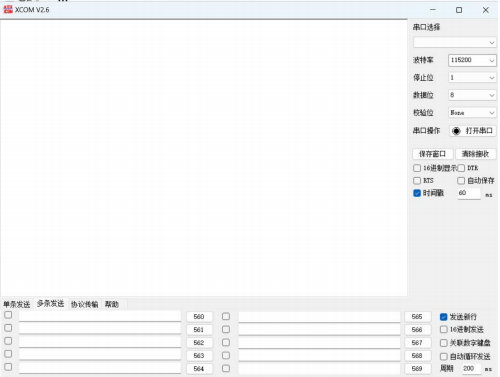Click the text field beside button 564
500x377 pixels.
pos(100,368)
